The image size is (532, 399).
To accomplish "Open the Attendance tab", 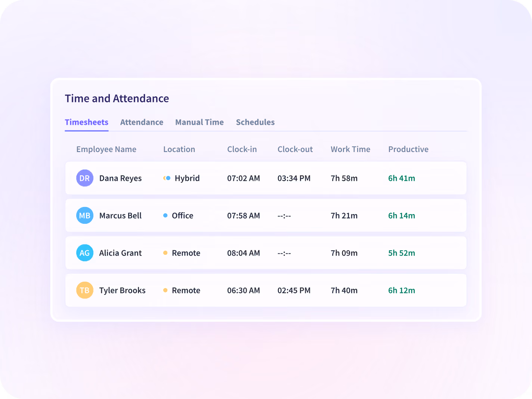I will point(142,122).
